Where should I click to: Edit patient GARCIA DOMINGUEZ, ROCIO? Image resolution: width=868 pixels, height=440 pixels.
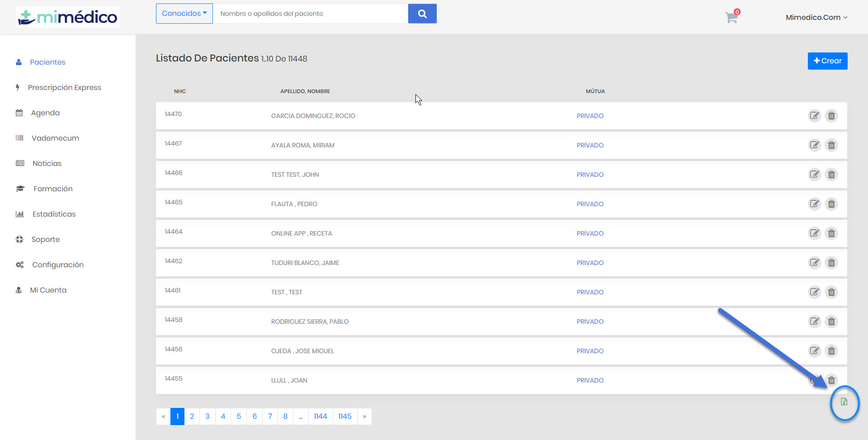point(814,116)
